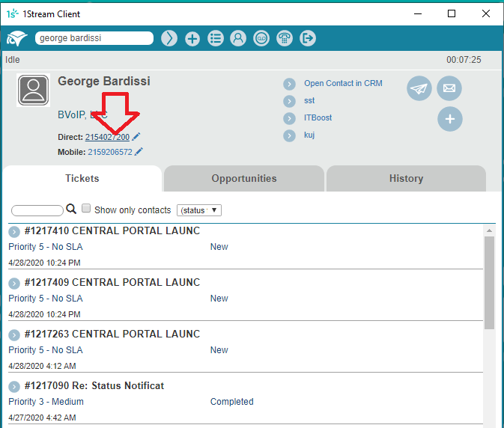Image resolution: width=504 pixels, height=428 pixels.
Task: Dial Direct number 2154027200
Action: [107, 137]
